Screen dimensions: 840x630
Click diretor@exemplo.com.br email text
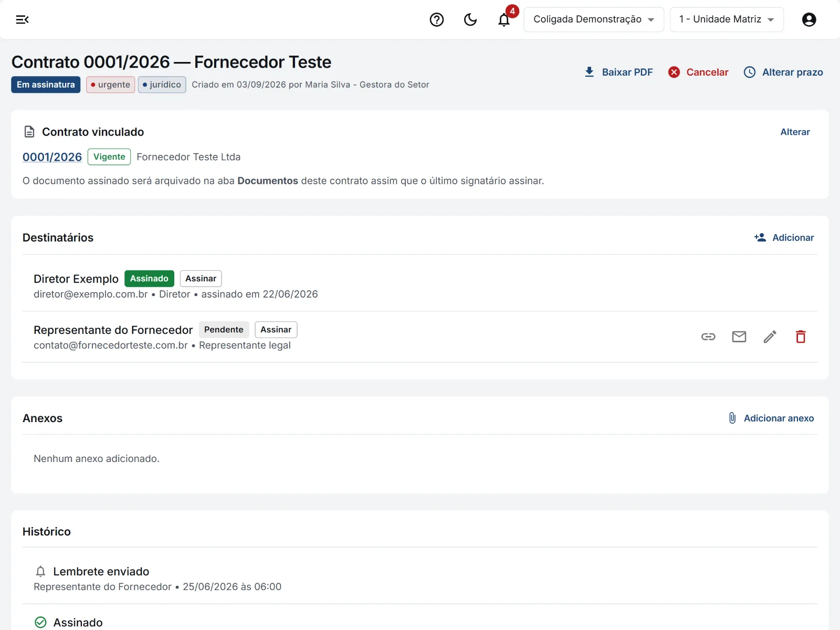91,294
